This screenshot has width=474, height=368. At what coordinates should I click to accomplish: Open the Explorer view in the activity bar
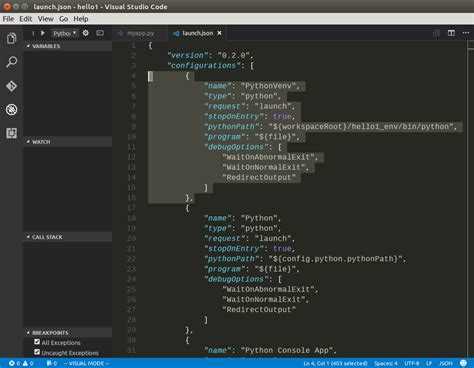click(x=11, y=38)
